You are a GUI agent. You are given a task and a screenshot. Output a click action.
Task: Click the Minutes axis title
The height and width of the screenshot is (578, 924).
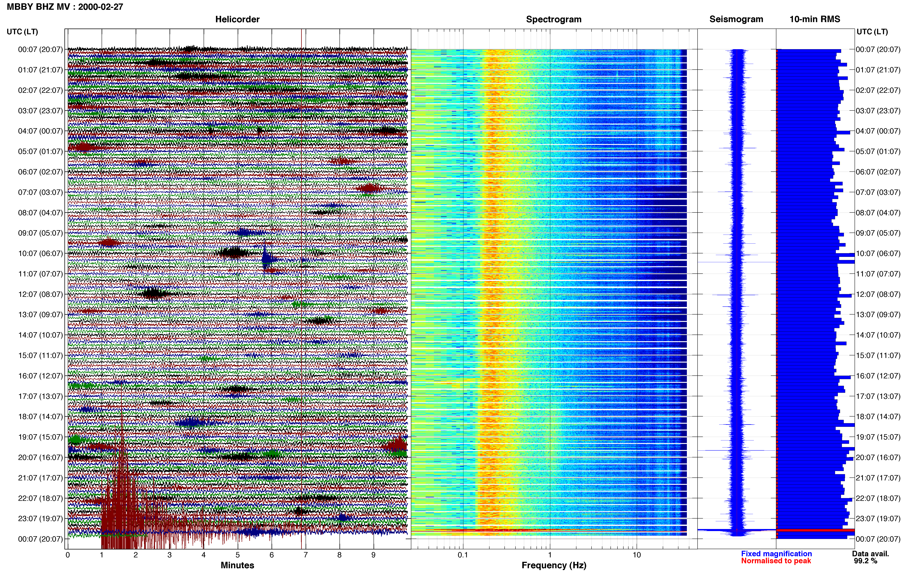(x=237, y=565)
